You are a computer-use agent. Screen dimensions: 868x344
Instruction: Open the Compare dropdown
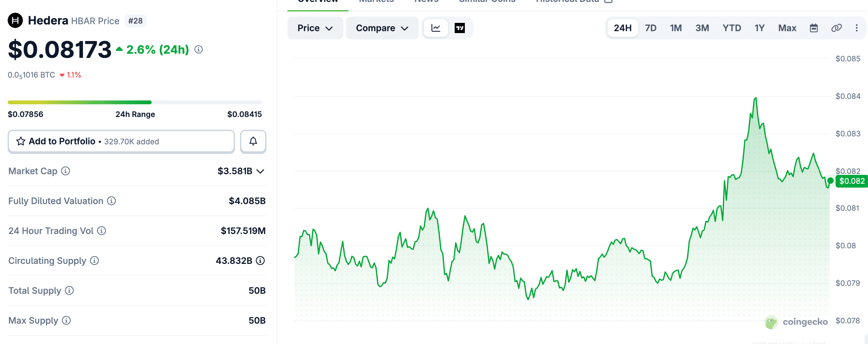[382, 28]
